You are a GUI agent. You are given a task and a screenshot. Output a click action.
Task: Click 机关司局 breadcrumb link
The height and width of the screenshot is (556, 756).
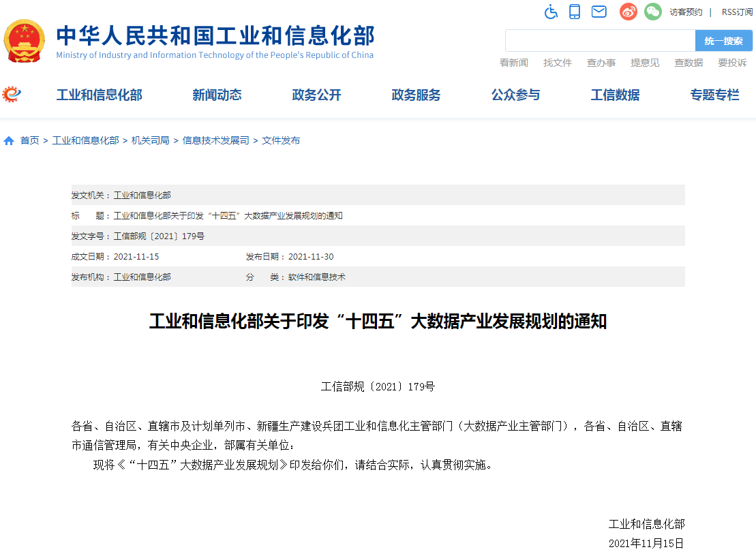click(x=151, y=140)
